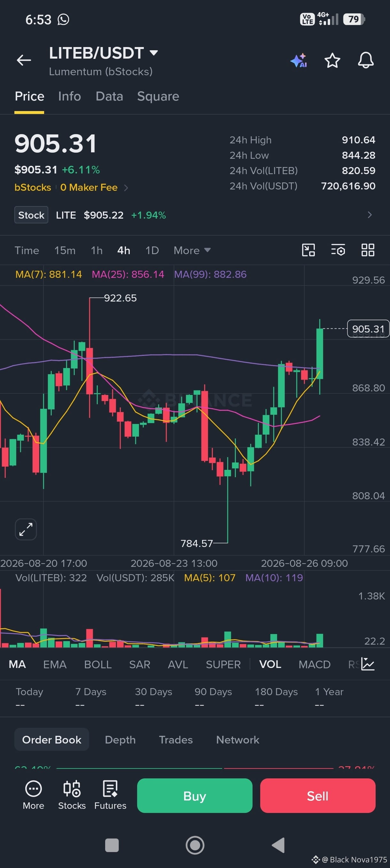Tap the 0 Maker Fee link
The image size is (390, 868).
pyautogui.click(x=89, y=187)
